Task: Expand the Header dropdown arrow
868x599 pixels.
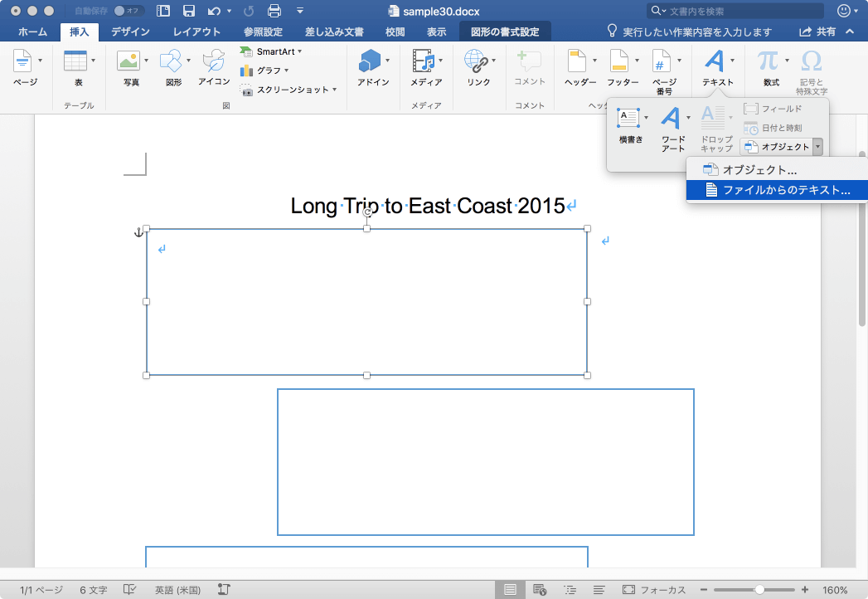Action: point(594,60)
